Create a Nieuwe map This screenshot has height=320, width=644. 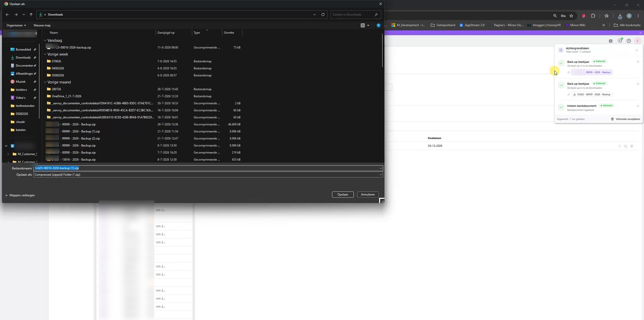tap(42, 25)
